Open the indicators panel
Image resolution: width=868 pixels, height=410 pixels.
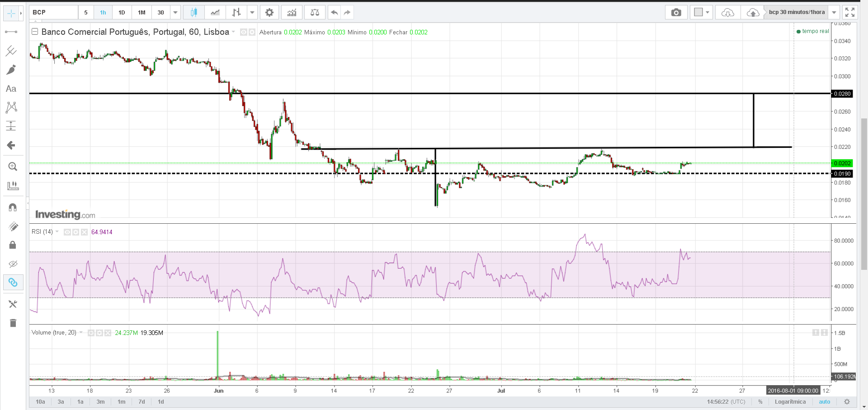click(x=292, y=12)
